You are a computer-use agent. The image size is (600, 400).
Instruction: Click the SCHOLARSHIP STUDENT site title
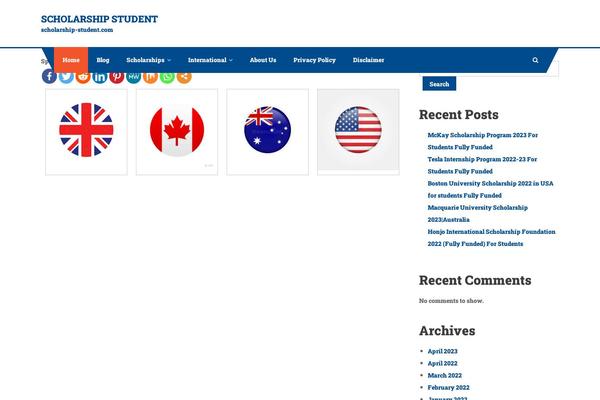click(x=99, y=19)
